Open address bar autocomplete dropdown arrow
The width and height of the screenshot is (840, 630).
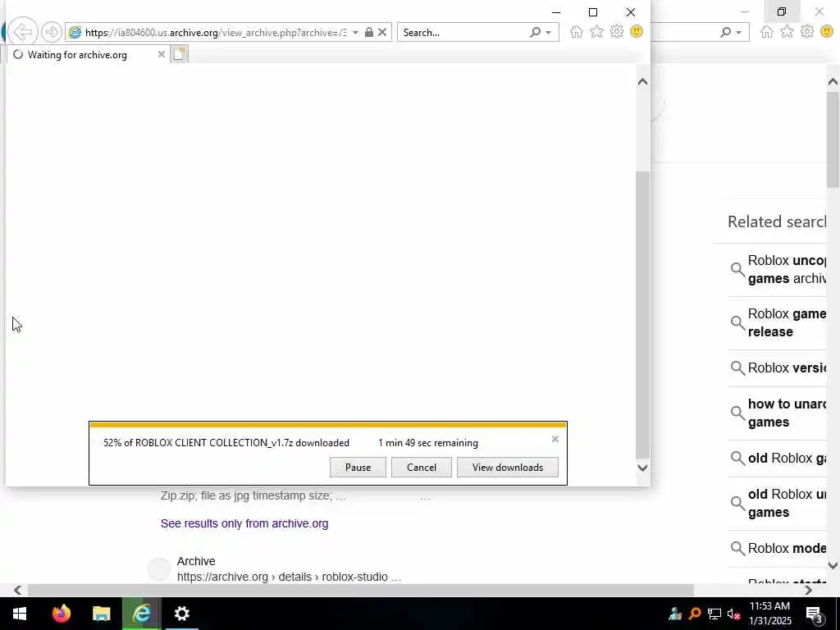355,33
